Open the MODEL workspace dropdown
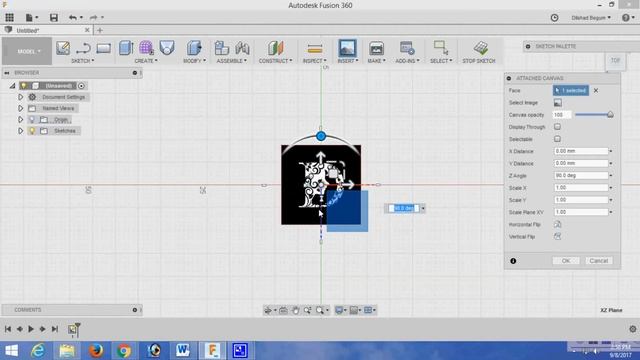 coord(27,51)
